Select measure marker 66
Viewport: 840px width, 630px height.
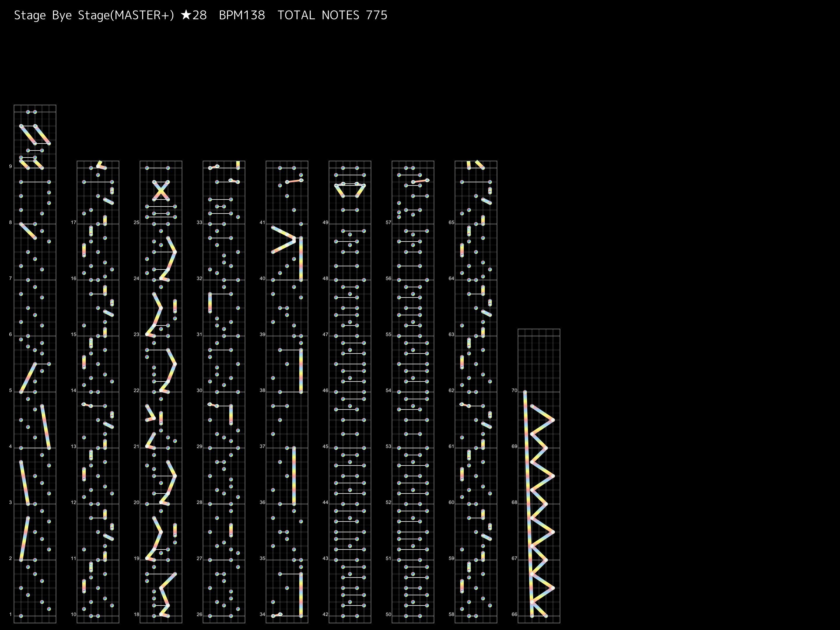click(x=514, y=615)
